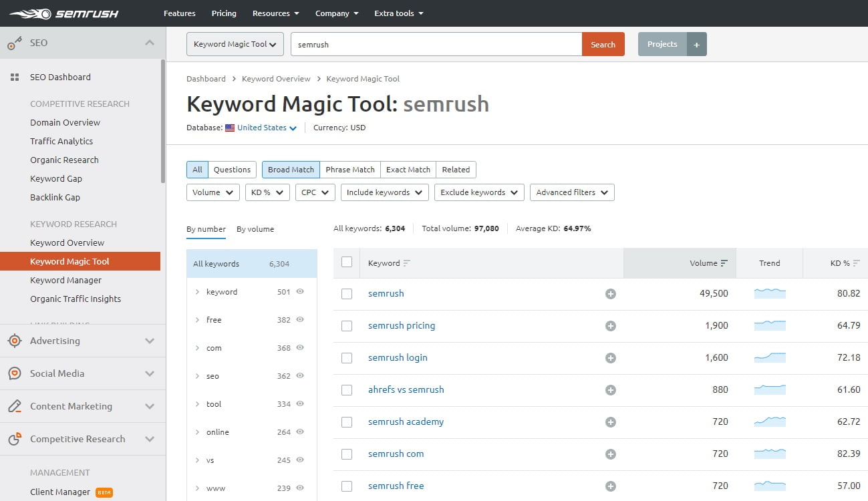Click the plus button next to Projects
Viewport: 868px width, 501px height.
point(696,44)
